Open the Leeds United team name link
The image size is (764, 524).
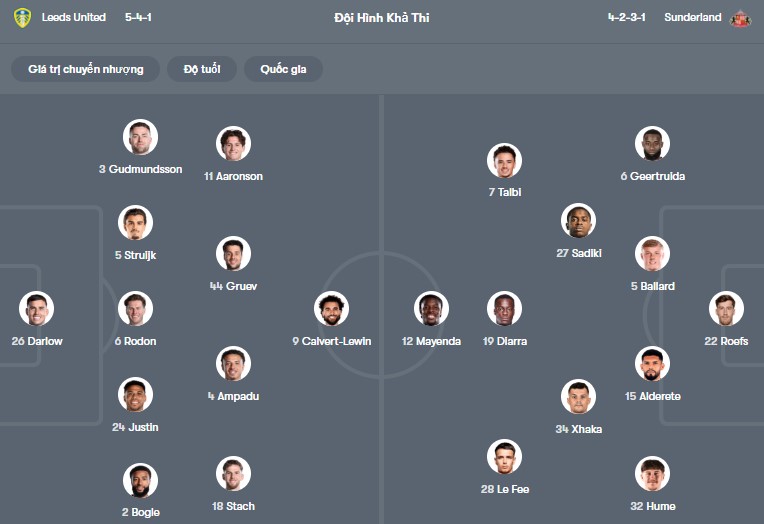click(x=74, y=18)
